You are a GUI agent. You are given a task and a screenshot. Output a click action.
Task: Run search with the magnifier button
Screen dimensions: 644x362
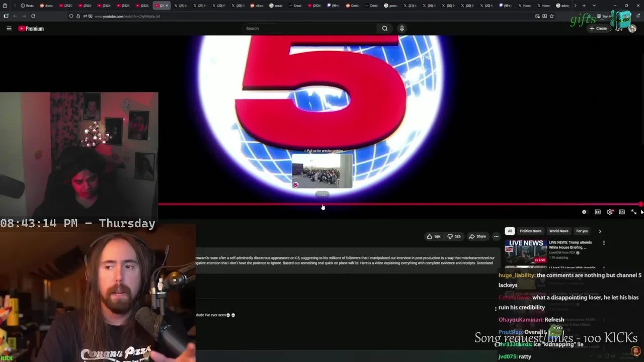coord(385,29)
